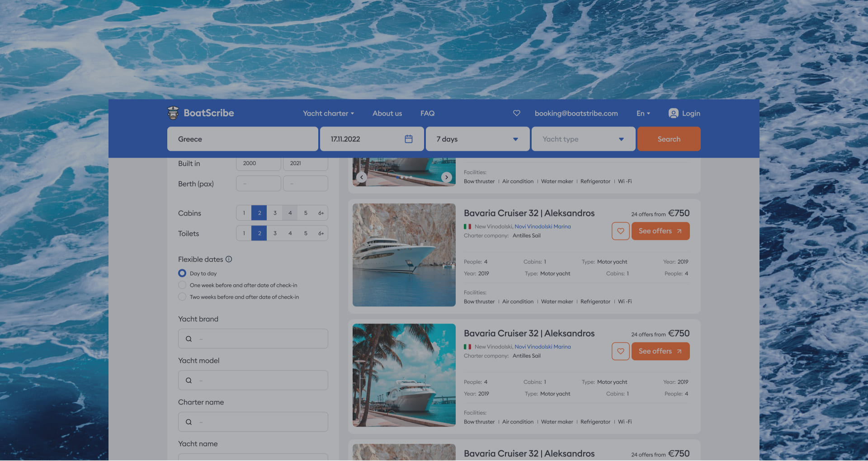
Task: Toggle Cabins filter value 5
Action: (x=306, y=213)
